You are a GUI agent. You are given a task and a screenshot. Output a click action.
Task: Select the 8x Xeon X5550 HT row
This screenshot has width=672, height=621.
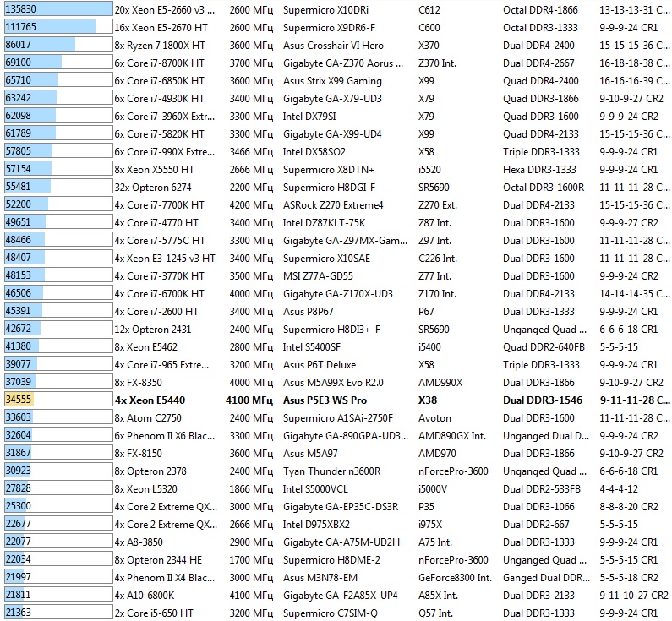coord(336,169)
